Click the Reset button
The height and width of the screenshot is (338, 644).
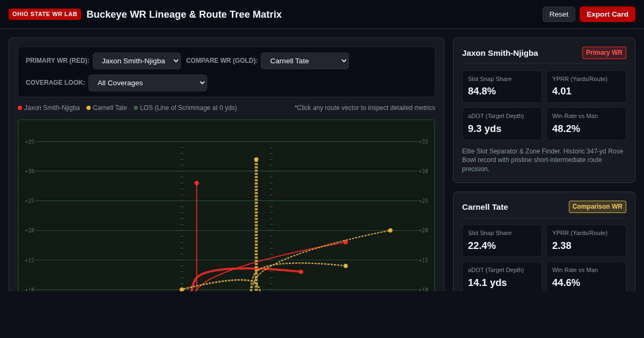[x=559, y=14]
